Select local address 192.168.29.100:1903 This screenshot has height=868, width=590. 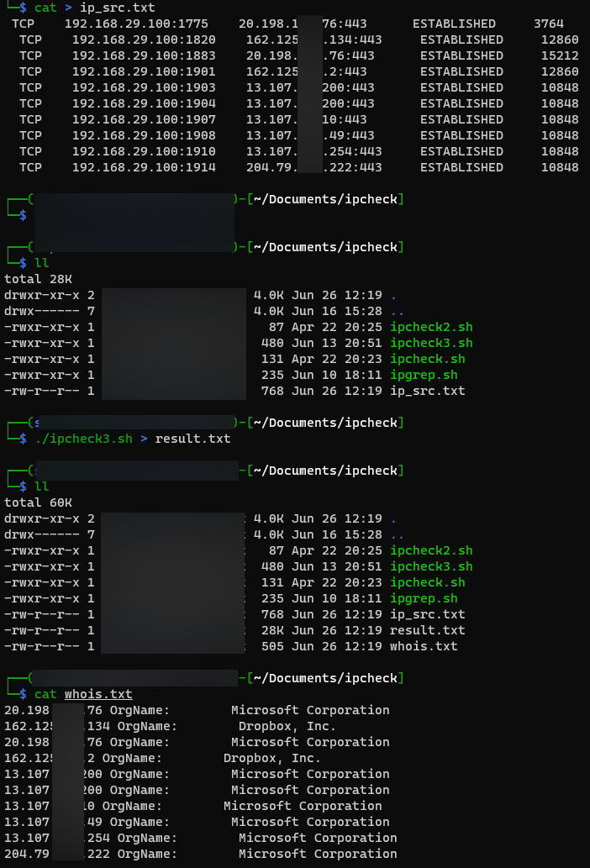(x=144, y=88)
